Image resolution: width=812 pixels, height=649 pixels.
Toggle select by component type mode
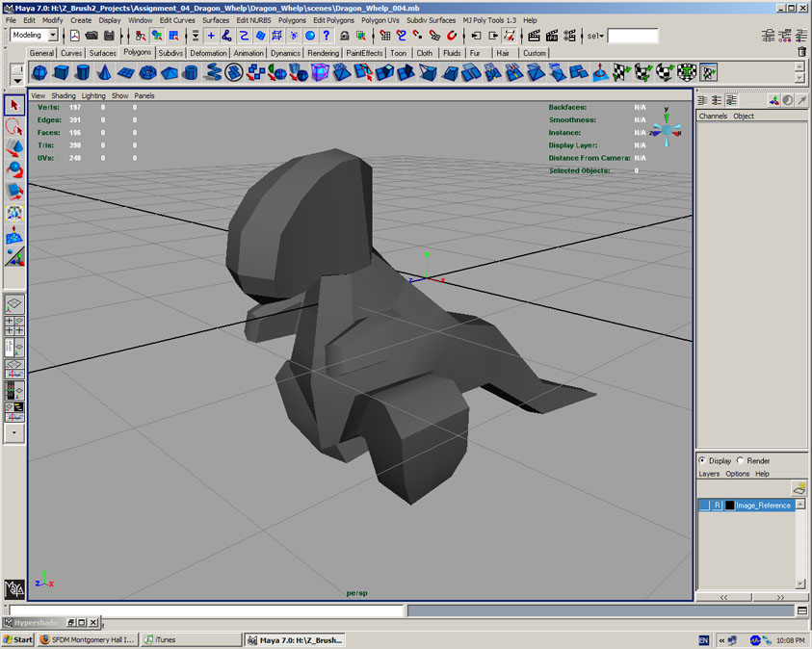tap(174, 36)
